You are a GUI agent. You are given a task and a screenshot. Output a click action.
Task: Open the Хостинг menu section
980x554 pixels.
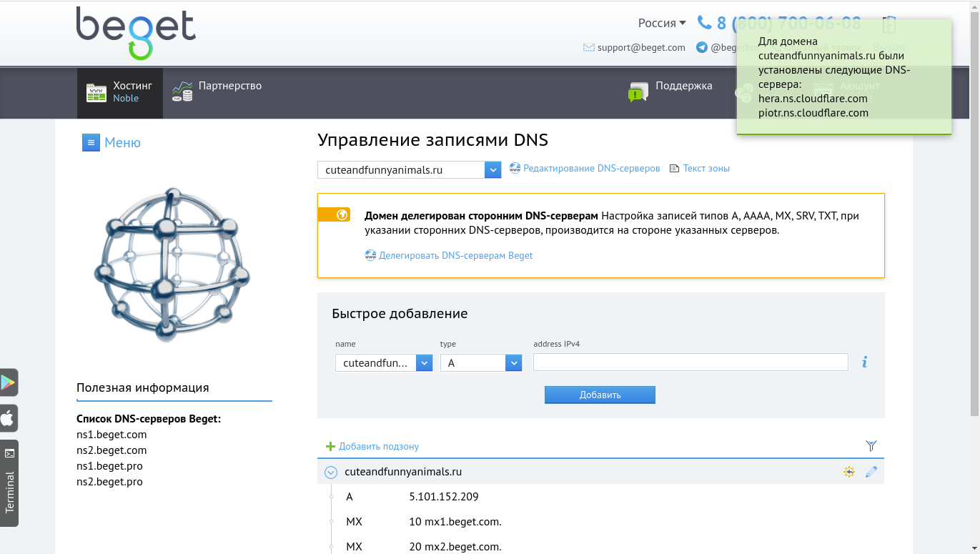coord(120,92)
